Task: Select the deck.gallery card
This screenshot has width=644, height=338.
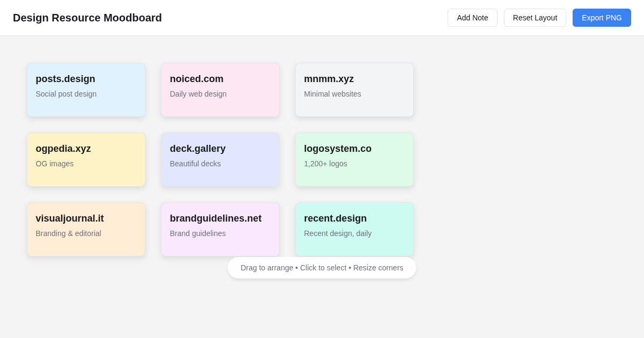Action: [220, 160]
